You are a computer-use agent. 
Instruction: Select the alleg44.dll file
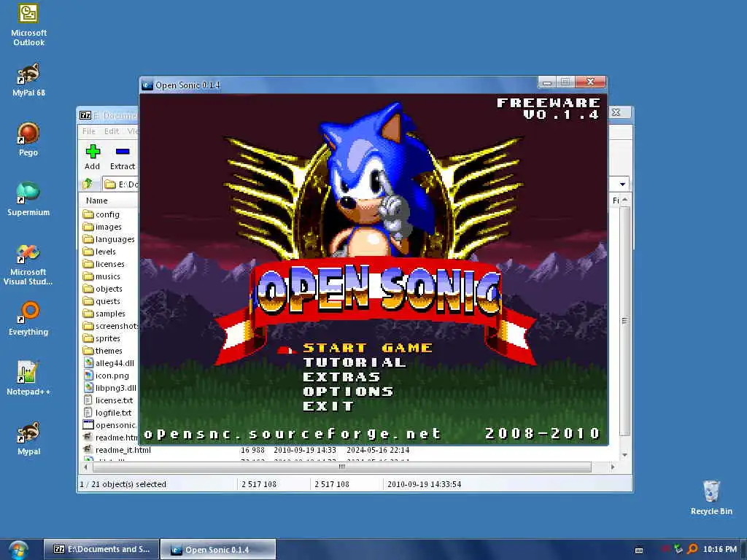(109, 363)
